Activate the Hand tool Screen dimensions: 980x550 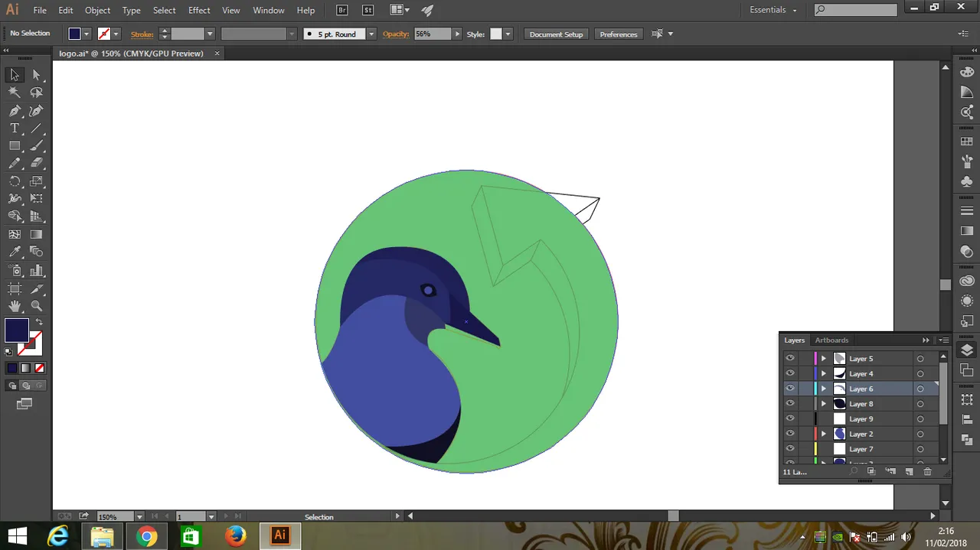pos(15,306)
